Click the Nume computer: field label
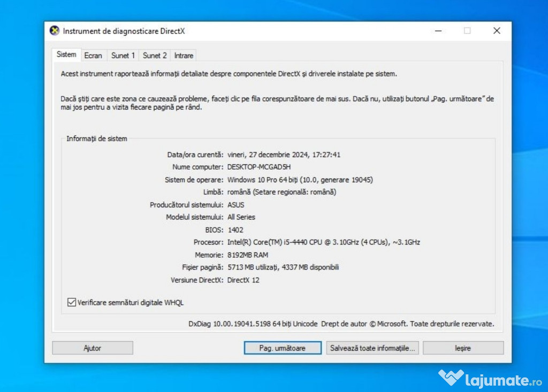548x392 pixels. point(198,167)
